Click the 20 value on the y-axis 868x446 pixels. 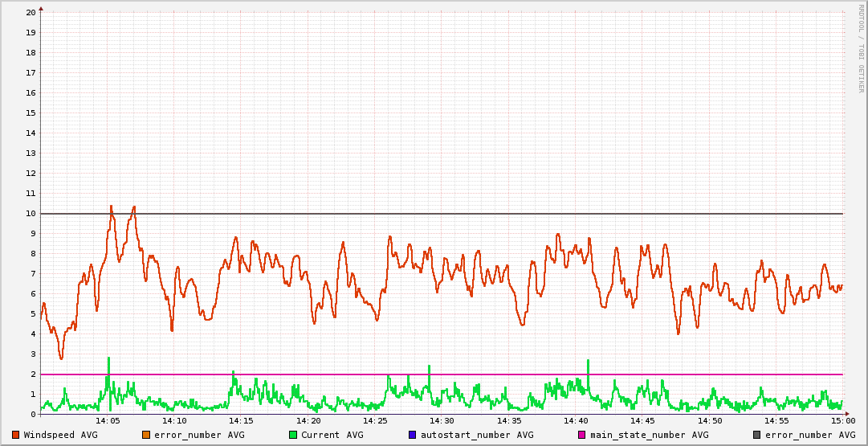click(x=31, y=13)
